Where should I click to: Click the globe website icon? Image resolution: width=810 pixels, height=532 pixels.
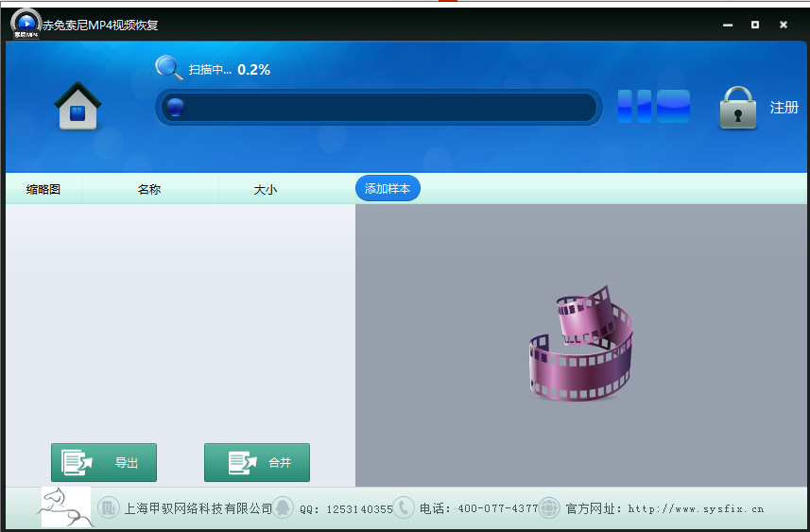click(549, 508)
